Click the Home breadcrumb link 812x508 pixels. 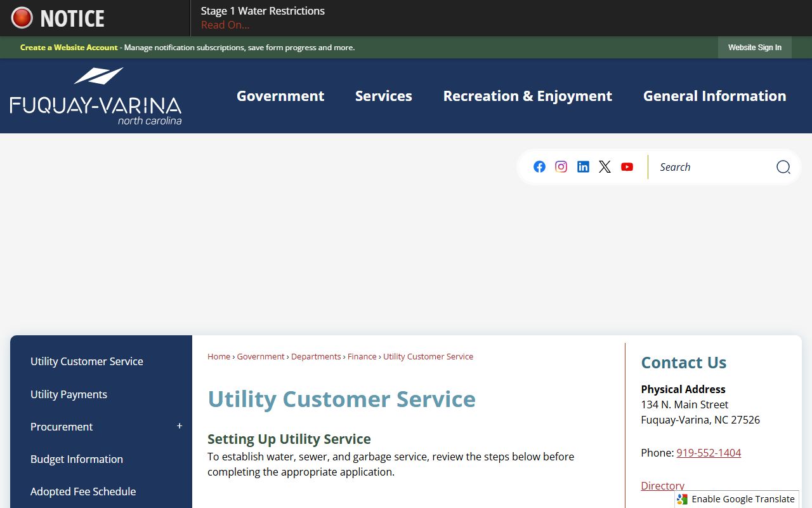219,356
